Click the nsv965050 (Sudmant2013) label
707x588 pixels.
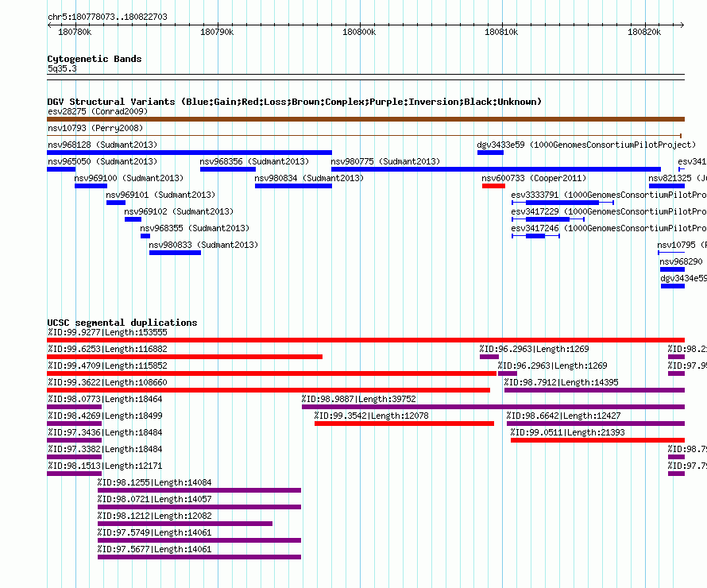102,161
